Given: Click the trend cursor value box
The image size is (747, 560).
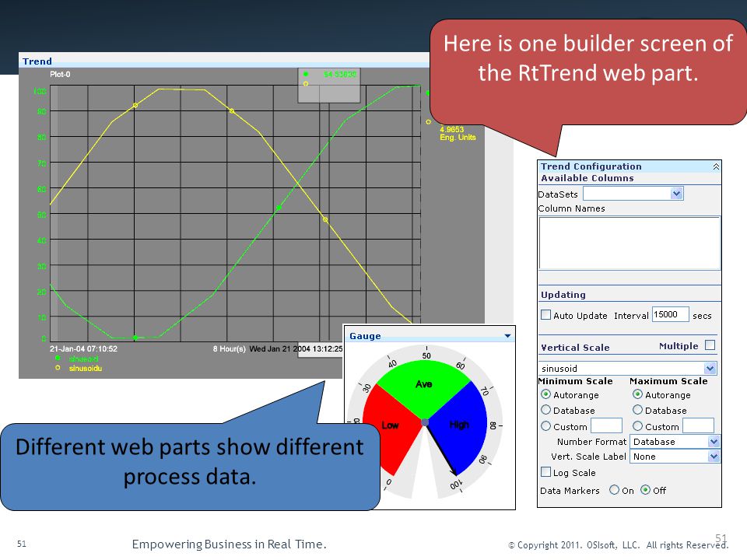Looking at the screenshot, I should (328, 86).
